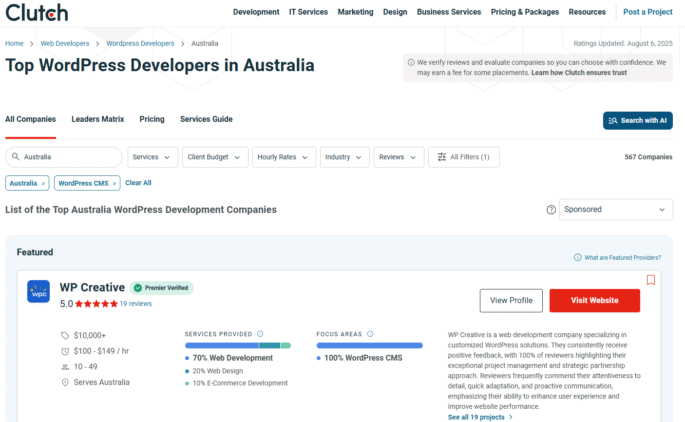The width and height of the screenshot is (685, 422).
Task: Open the Marketing menu
Action: point(356,12)
